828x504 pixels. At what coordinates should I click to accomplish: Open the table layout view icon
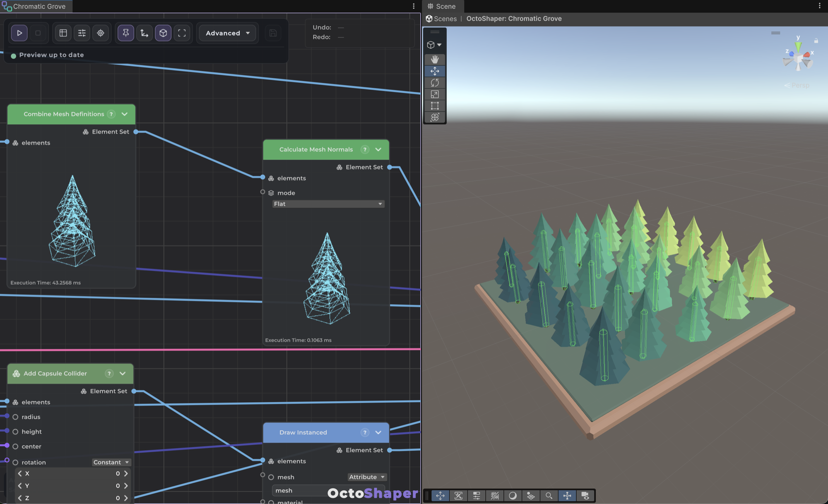tap(63, 33)
